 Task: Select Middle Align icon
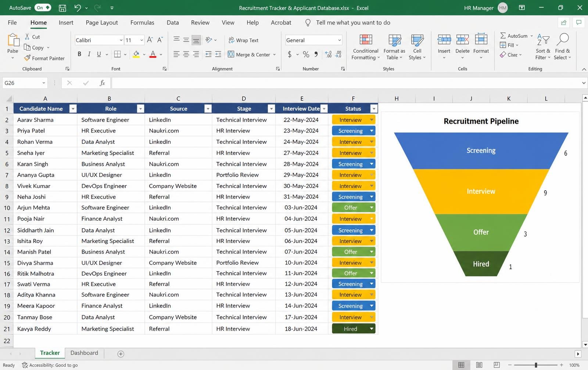(186, 40)
